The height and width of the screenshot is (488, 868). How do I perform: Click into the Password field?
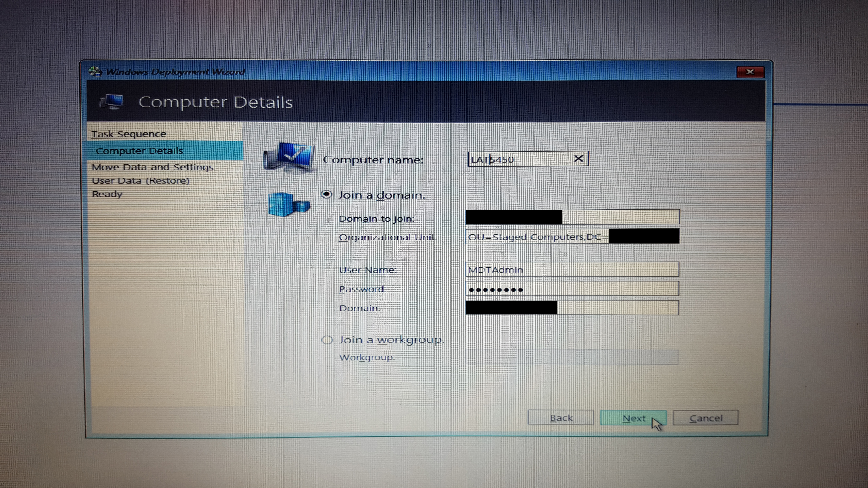(x=572, y=289)
